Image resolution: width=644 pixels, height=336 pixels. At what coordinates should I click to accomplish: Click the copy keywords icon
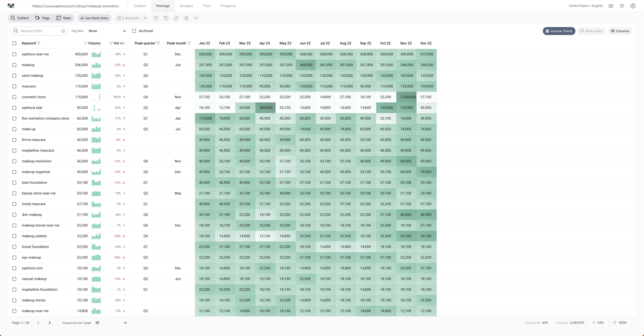tap(176, 18)
